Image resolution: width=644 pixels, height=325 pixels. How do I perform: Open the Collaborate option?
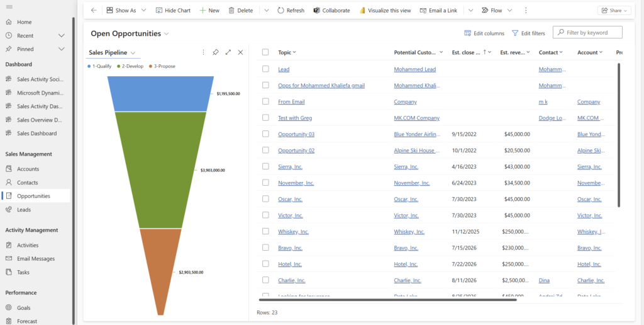click(331, 10)
